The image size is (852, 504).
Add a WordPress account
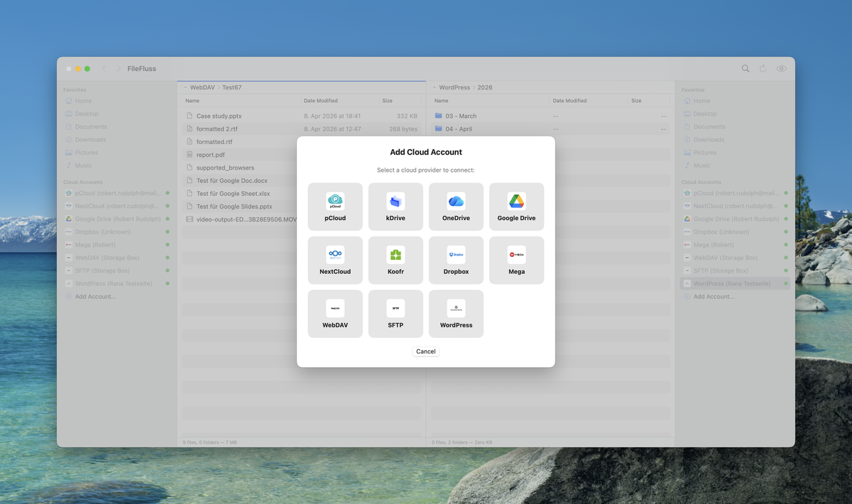(456, 313)
